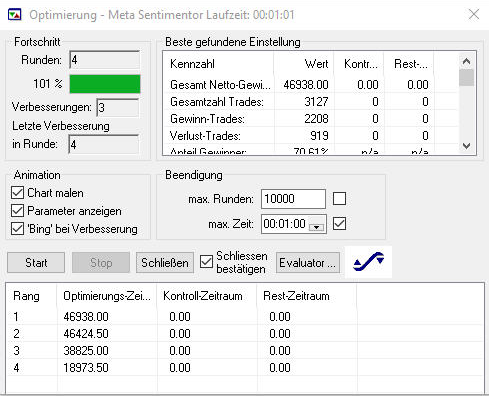Click the Kennzahl list scrollbar thumb
Screen dimensions: 489x396
[x=466, y=77]
